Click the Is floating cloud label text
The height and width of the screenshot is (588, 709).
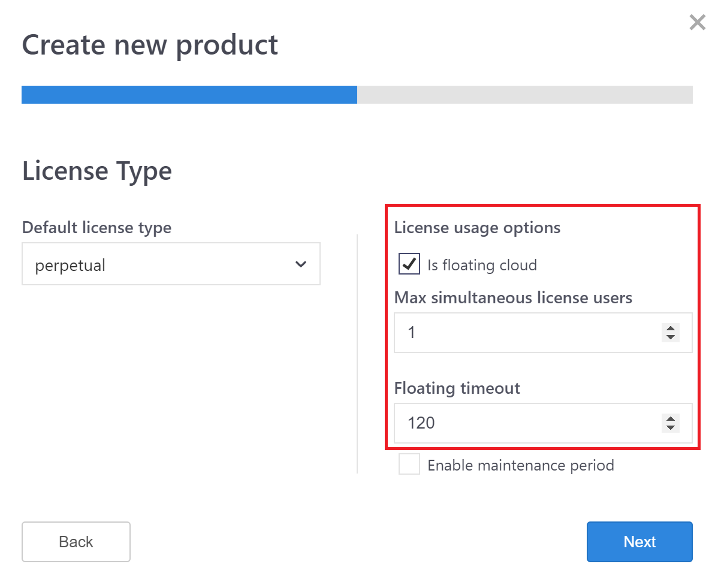tap(482, 266)
